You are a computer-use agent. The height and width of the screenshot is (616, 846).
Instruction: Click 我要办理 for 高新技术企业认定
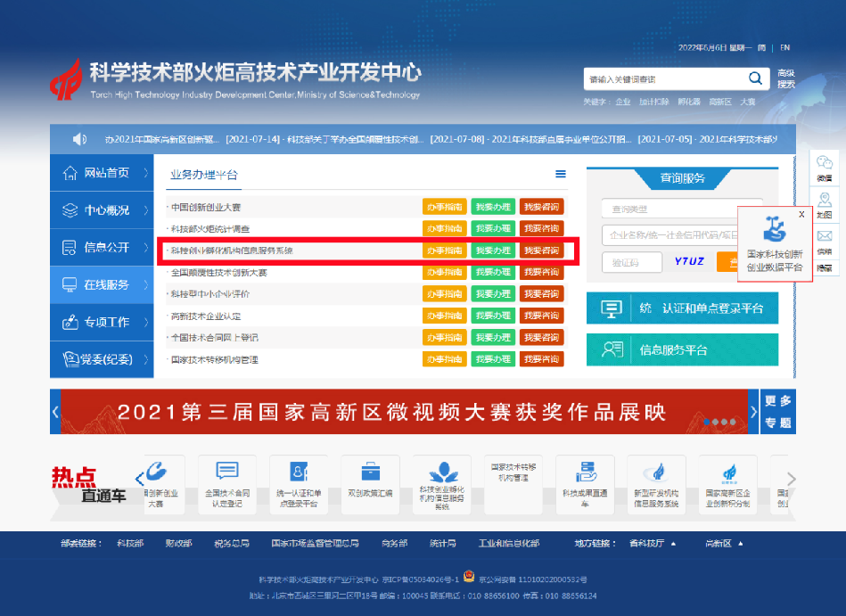pyautogui.click(x=493, y=316)
